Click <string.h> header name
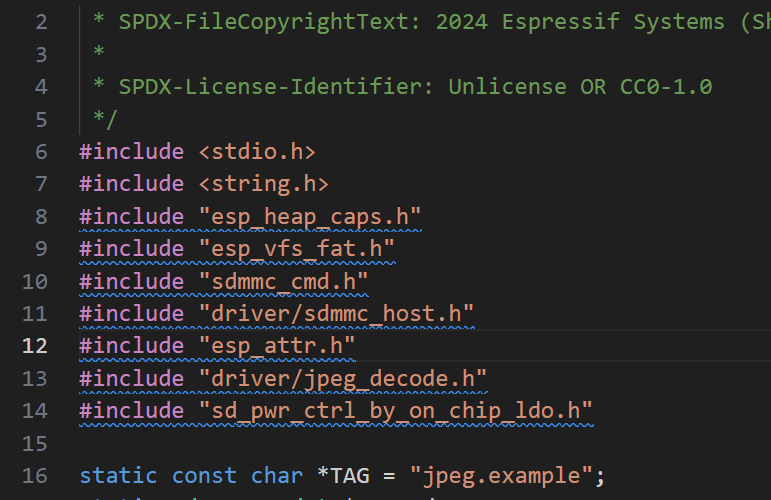The height and width of the screenshot is (500, 771). [x=264, y=184]
